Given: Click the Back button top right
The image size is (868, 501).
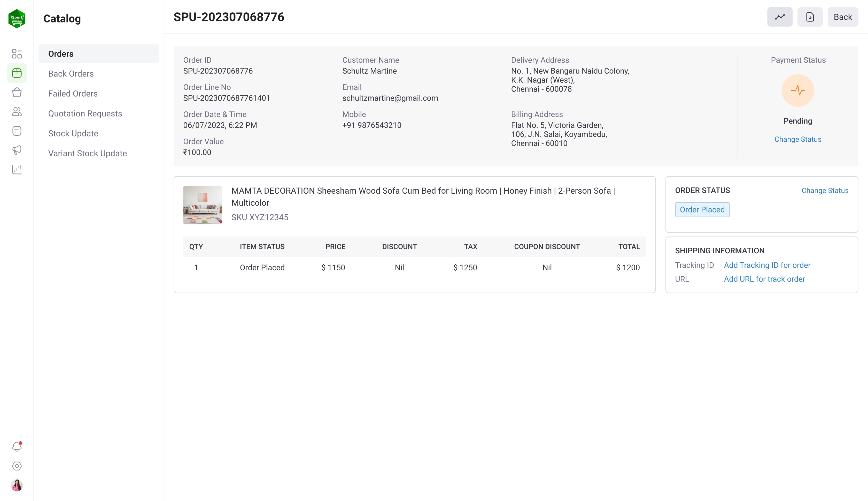Looking at the screenshot, I should tap(843, 17).
